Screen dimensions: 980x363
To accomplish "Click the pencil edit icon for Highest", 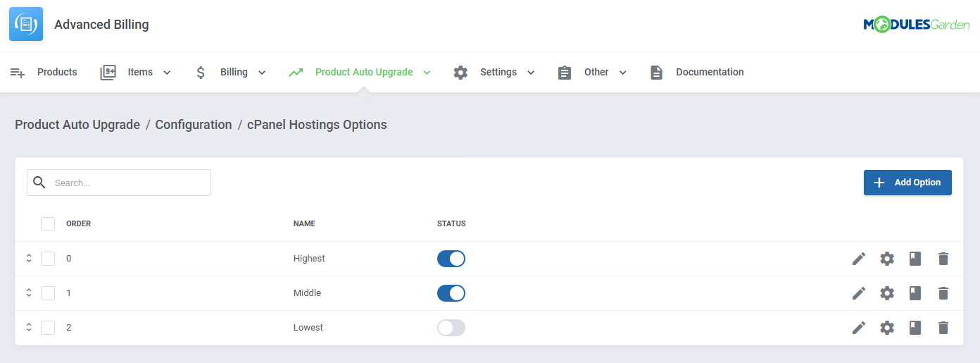I will [x=858, y=259].
